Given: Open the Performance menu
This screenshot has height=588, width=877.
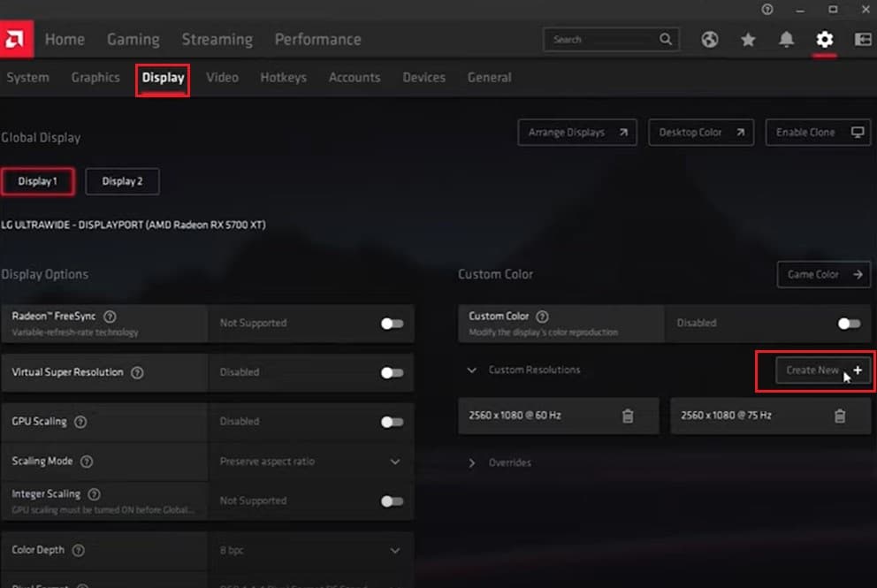Looking at the screenshot, I should (317, 39).
